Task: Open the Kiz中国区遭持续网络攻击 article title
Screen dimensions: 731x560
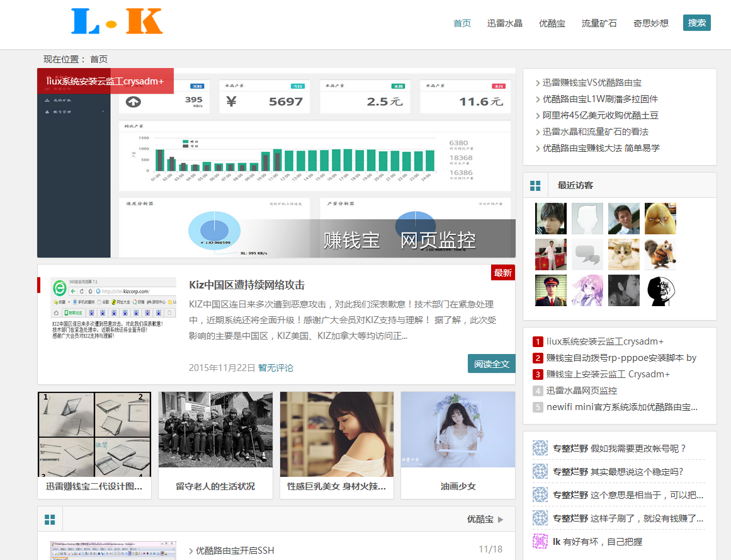Action: [247, 285]
